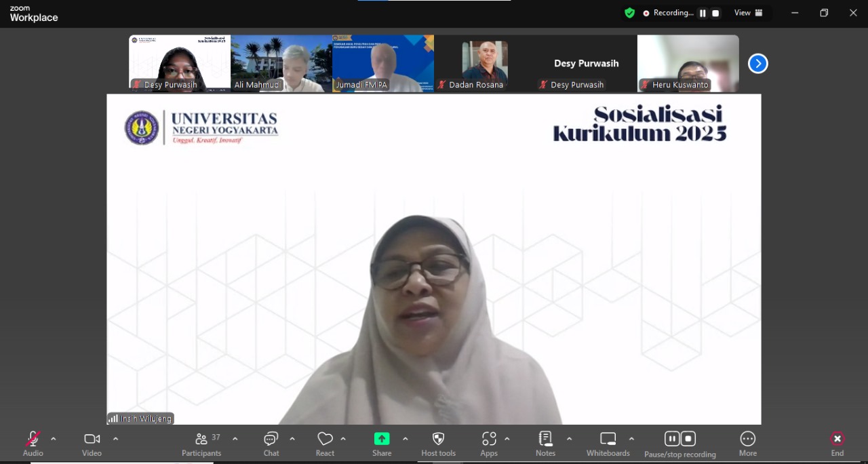Open the Apps panel
Viewport: 868px width, 464px height.
(489, 444)
